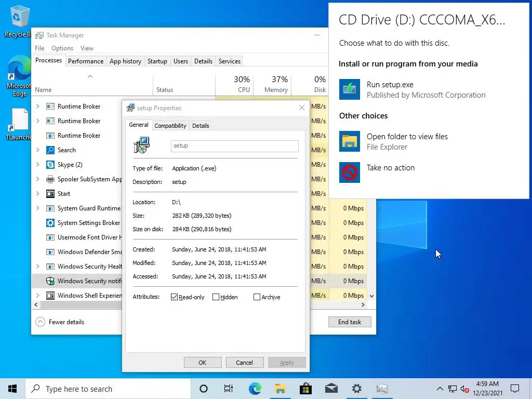Viewport: 532px width, 399px height.
Task: Click the System Settings Broker gear icon
Action: [50, 223]
